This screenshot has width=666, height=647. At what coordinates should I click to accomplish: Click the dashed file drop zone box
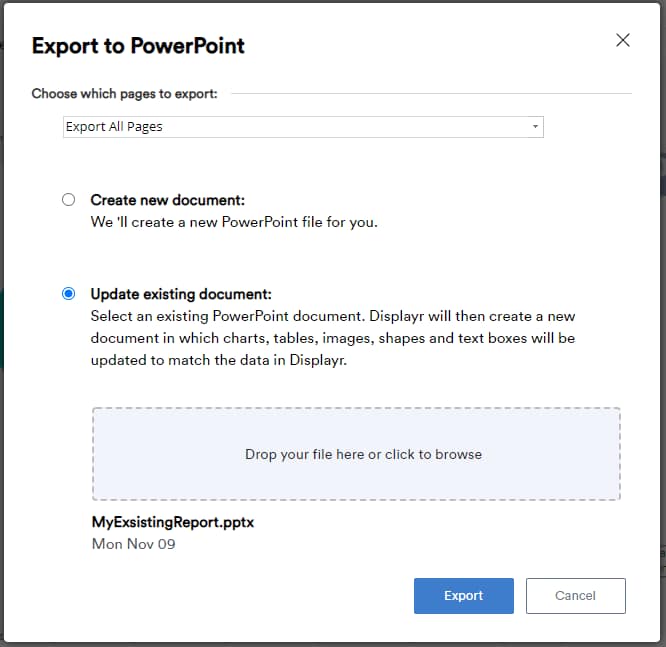[356, 480]
